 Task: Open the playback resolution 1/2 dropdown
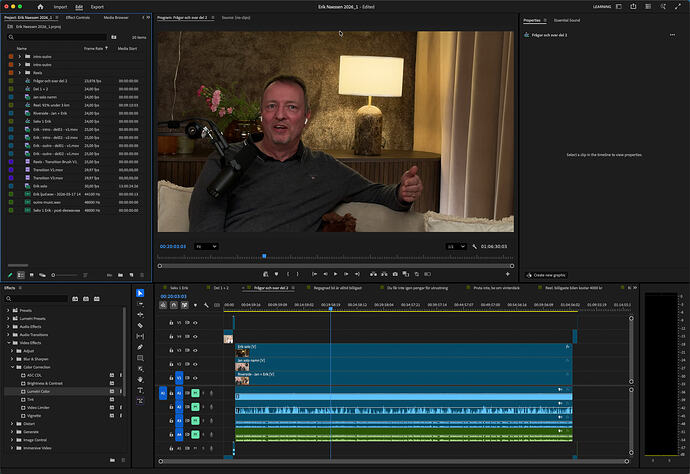click(456, 246)
